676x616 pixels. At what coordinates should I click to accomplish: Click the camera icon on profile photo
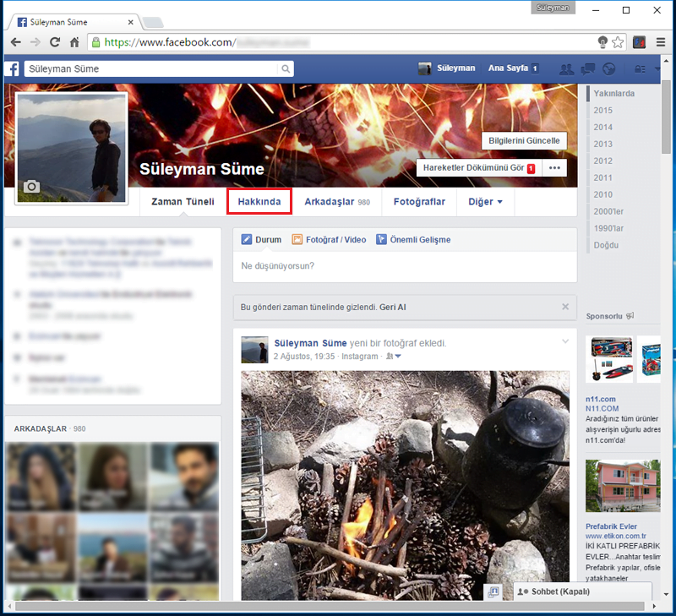[x=32, y=186]
